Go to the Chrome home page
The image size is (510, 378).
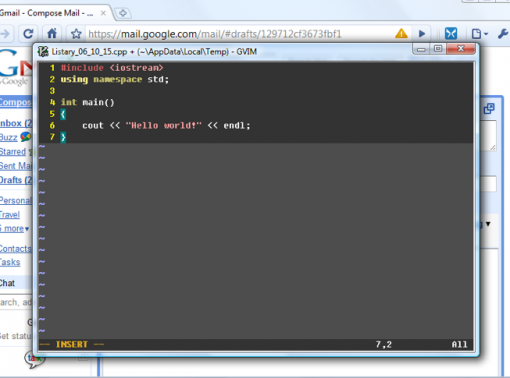pos(52,33)
